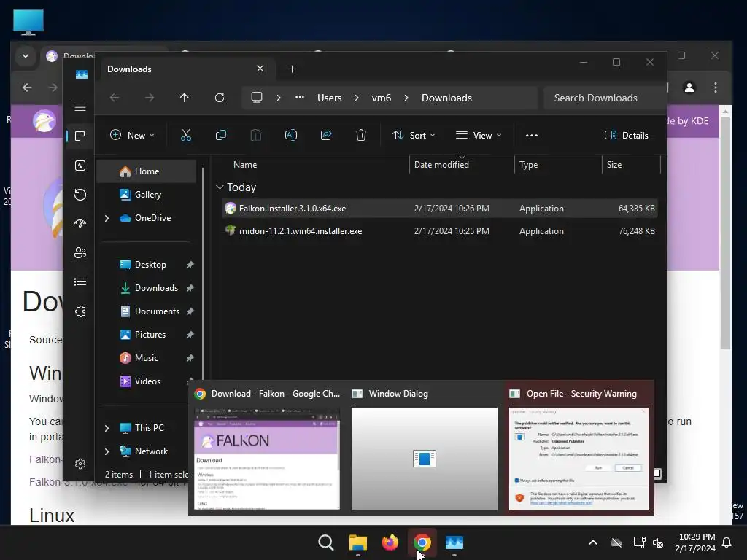Expand the Network tree node

[x=107, y=451]
